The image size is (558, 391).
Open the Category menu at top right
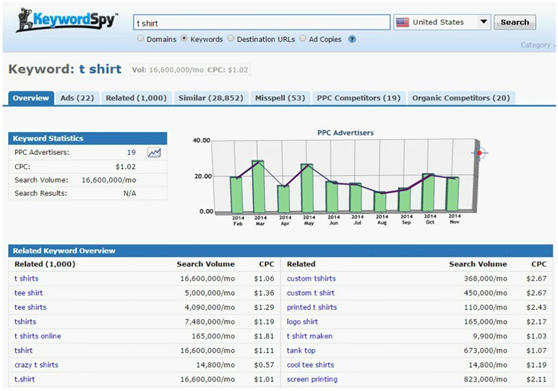[537, 45]
